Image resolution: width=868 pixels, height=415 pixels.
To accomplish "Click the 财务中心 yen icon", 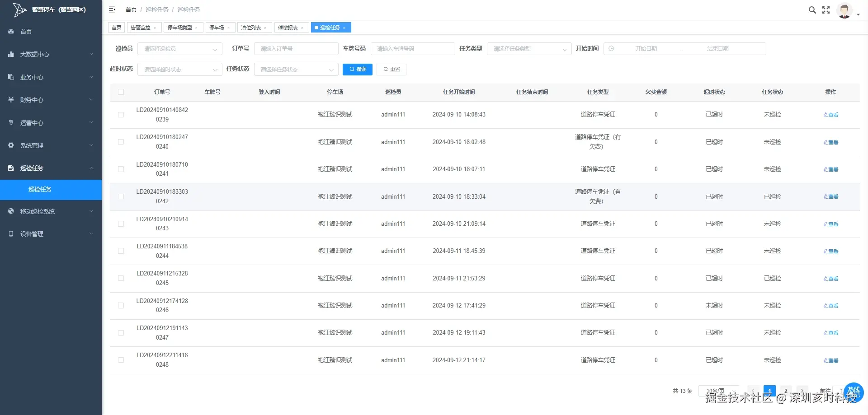I will pos(11,100).
